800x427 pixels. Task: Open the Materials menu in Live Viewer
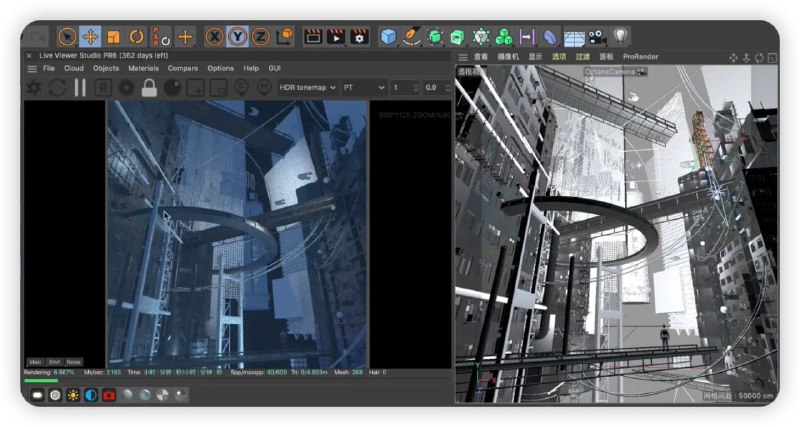tap(143, 68)
